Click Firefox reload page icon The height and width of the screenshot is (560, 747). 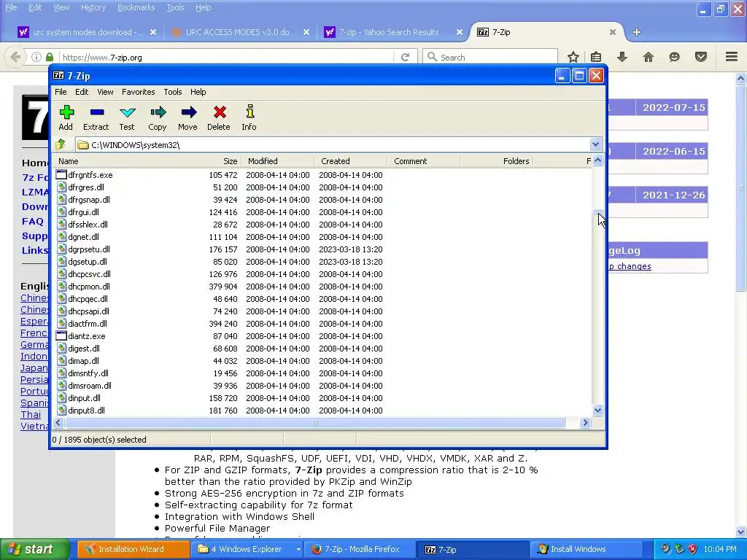(x=406, y=57)
